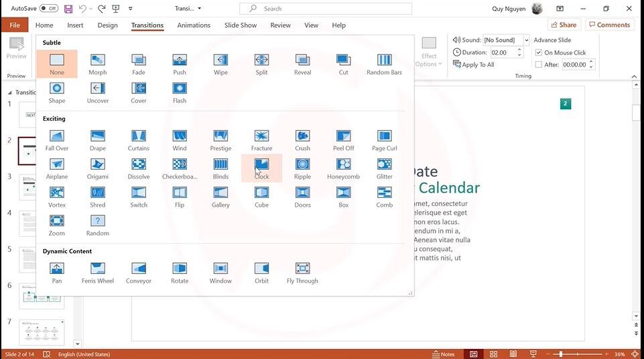Apply the Vortex transition

57,197
